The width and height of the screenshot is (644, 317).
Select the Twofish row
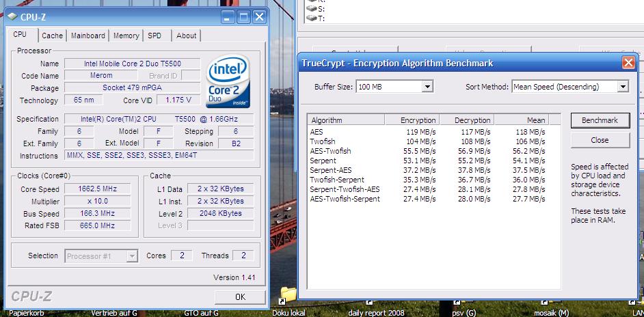pos(428,141)
